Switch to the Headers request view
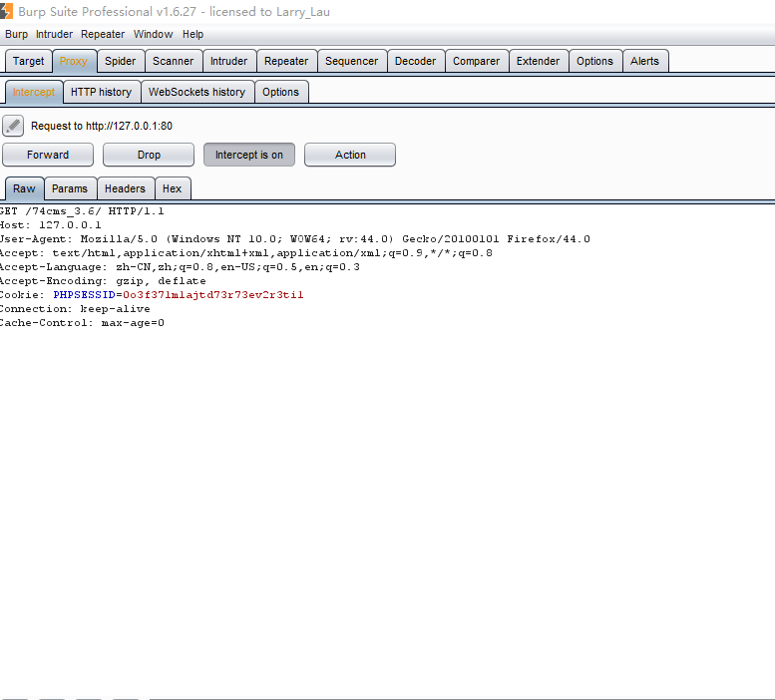This screenshot has width=775, height=700. pyautogui.click(x=125, y=188)
